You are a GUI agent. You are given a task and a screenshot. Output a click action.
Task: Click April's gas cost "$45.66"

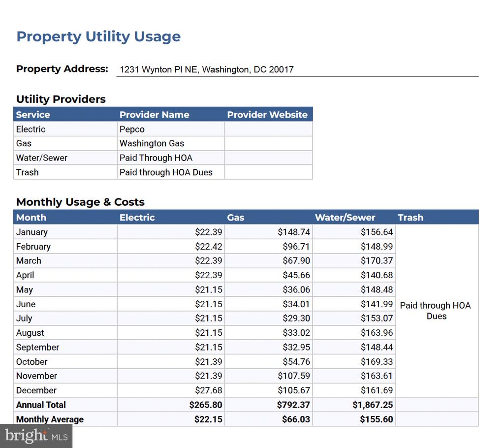point(296,275)
